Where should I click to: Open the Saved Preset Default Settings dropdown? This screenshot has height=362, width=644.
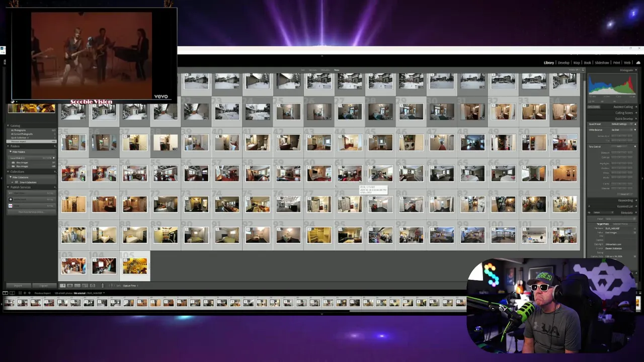coord(622,124)
